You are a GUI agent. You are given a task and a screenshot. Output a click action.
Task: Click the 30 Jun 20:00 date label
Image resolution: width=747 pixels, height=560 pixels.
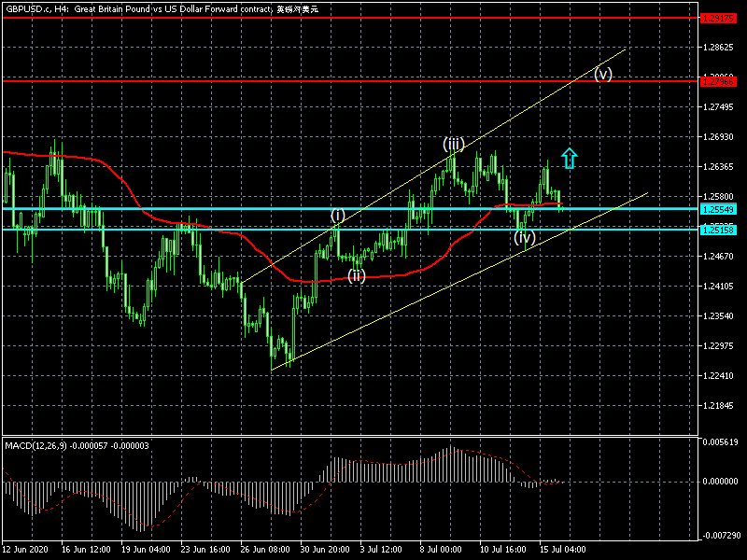tap(327, 549)
